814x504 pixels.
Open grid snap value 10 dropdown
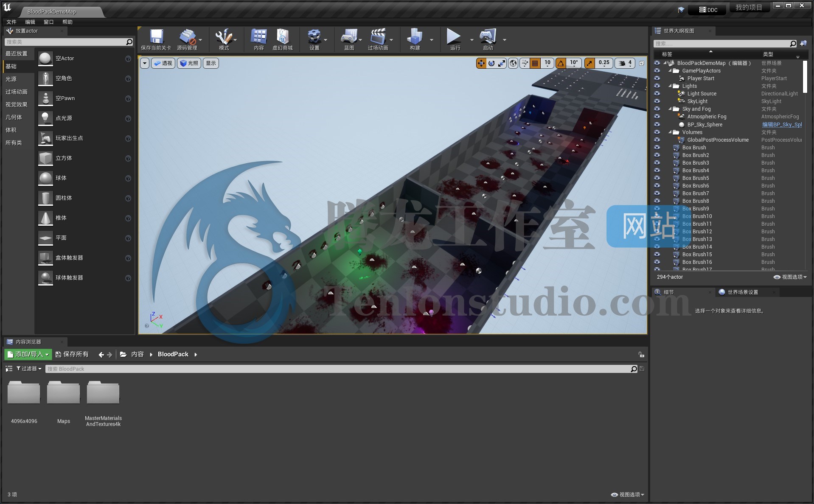[x=547, y=63]
